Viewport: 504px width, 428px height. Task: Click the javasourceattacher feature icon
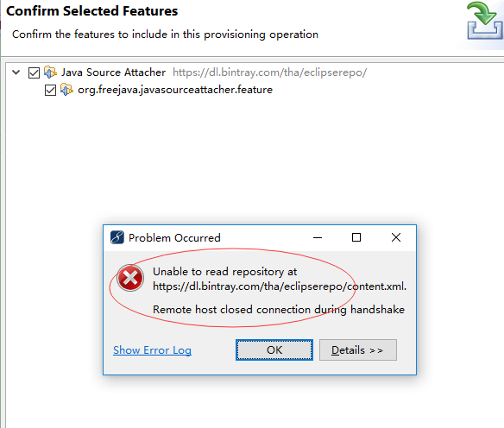coord(66,90)
